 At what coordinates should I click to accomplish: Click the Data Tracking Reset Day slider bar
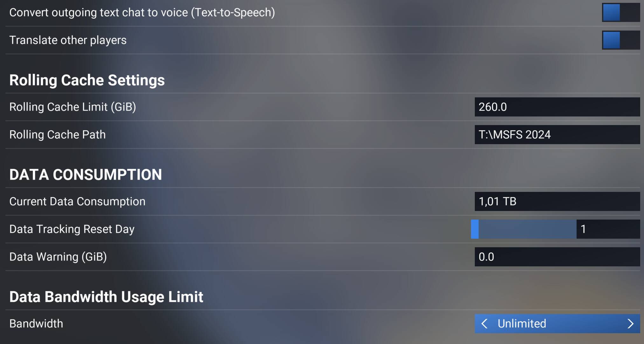click(524, 229)
